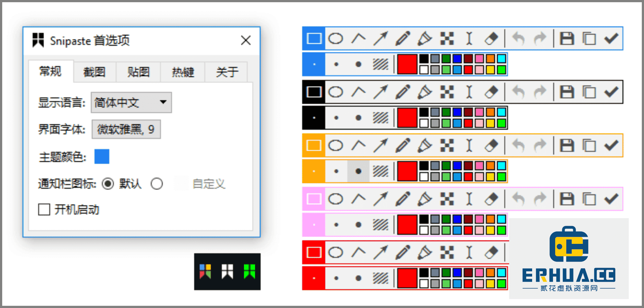Screen dimensions: 644x308
Task: Click the white Snipaste tray icon
Action: 227,271
